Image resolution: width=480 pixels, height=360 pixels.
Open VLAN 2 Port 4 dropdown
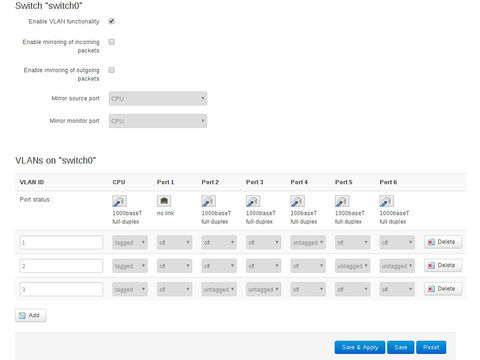point(308,266)
